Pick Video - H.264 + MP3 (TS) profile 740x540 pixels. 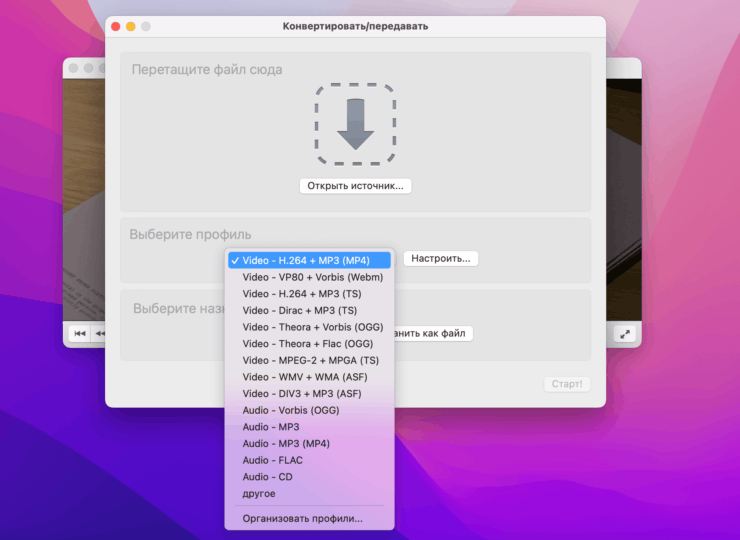(309, 294)
